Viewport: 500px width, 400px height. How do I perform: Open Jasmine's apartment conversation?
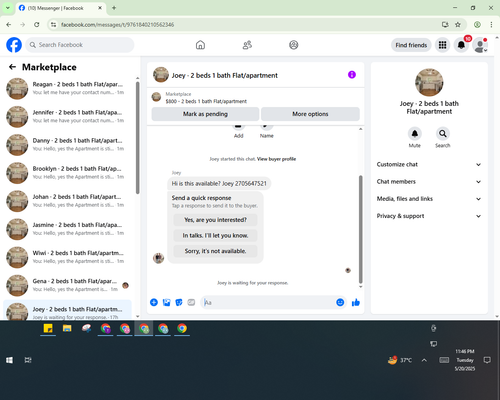[68, 229]
